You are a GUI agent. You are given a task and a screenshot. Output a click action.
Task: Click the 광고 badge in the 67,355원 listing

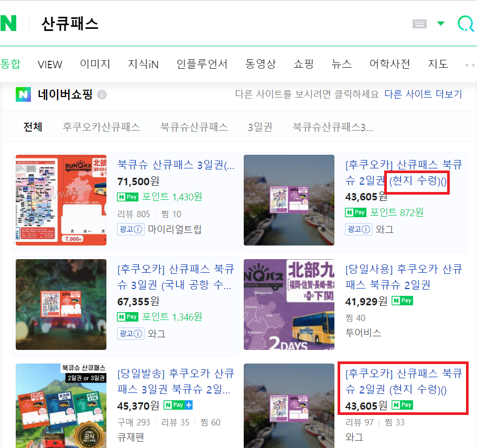click(131, 334)
